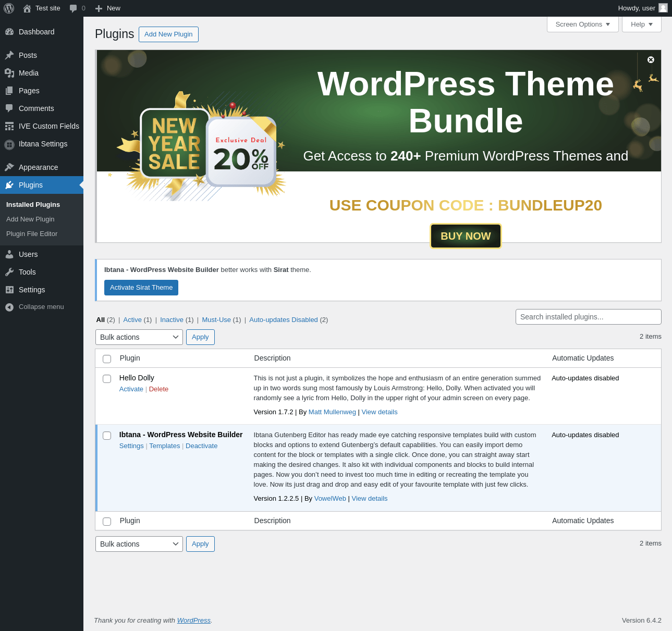This screenshot has height=631, width=672.
Task: View details for Ibtana plugin
Action: (x=370, y=499)
